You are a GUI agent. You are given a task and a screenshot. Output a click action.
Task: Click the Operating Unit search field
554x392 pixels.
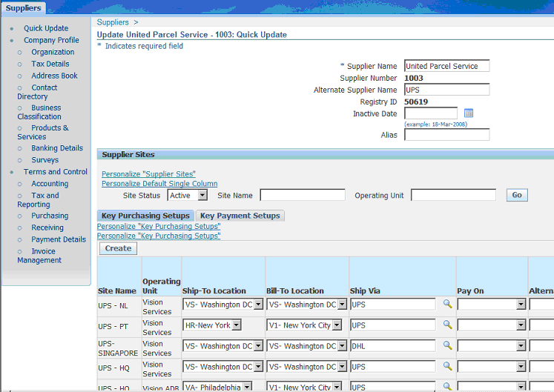point(453,195)
